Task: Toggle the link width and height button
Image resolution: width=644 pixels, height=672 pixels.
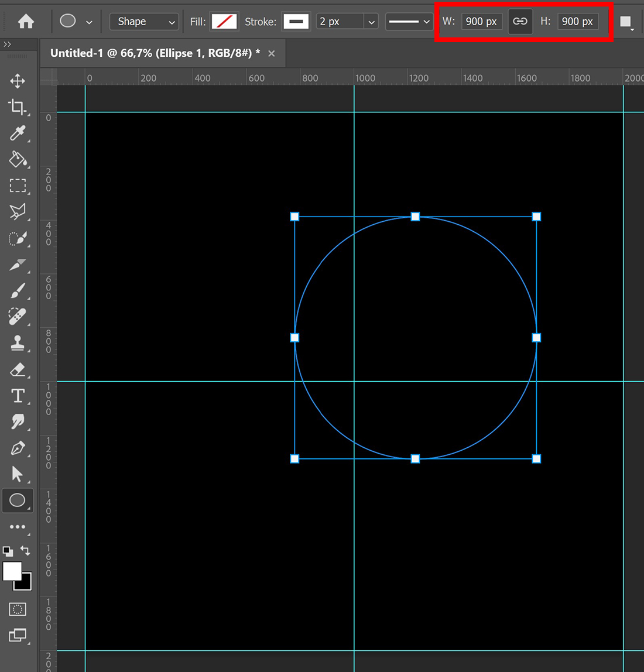Action: tap(520, 22)
